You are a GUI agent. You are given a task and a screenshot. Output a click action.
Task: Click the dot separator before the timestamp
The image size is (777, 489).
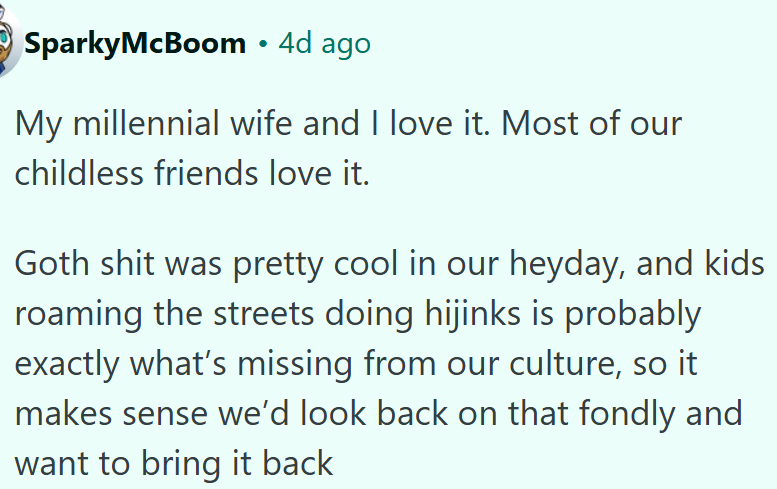pyautogui.click(x=262, y=45)
